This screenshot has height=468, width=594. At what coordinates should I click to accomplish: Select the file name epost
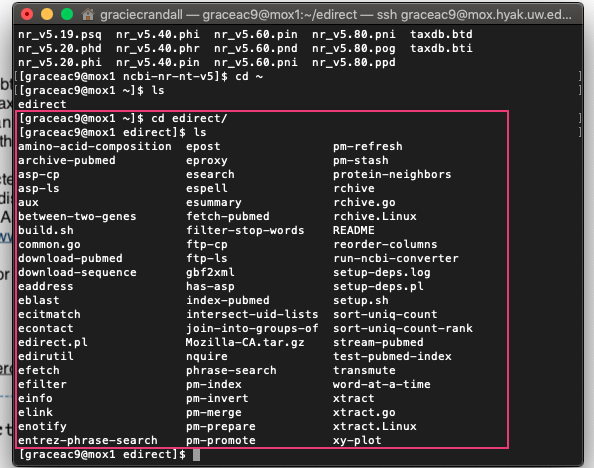pyautogui.click(x=203, y=146)
